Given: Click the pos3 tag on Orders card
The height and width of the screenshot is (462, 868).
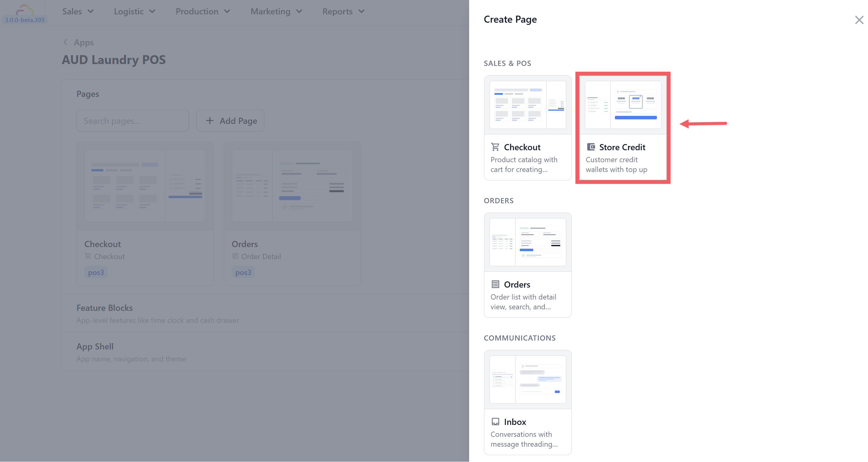Looking at the screenshot, I should [243, 273].
